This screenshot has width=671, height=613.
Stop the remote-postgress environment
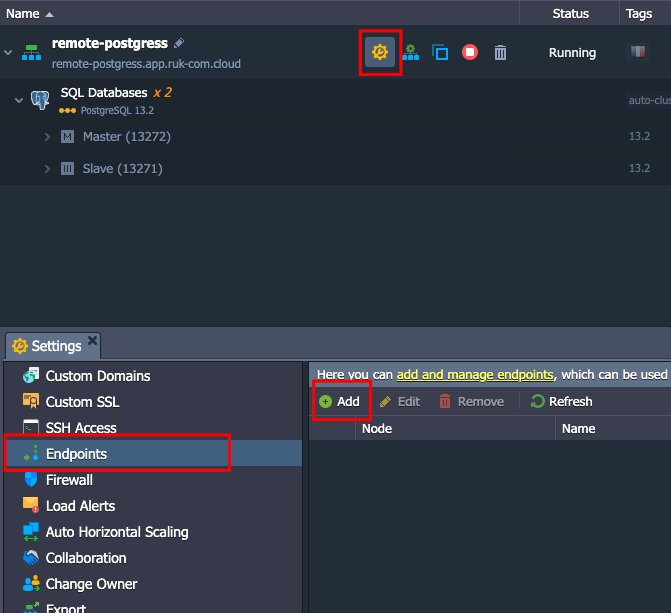point(470,52)
